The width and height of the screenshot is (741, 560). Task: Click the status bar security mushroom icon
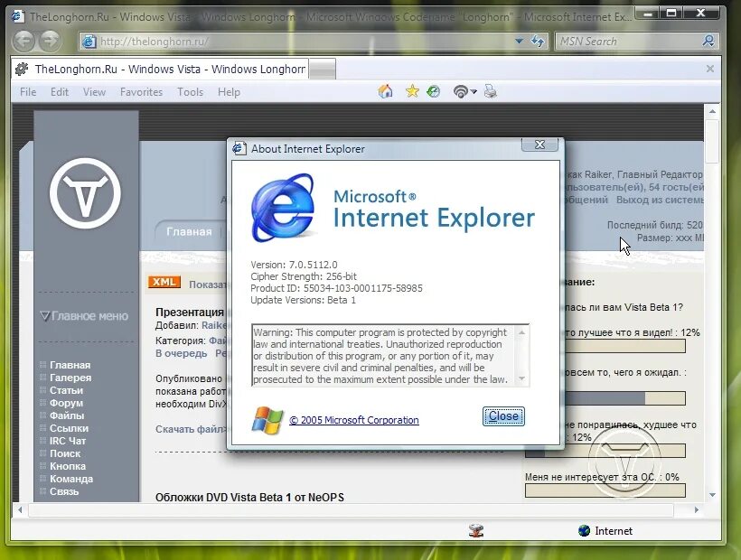pos(476,531)
